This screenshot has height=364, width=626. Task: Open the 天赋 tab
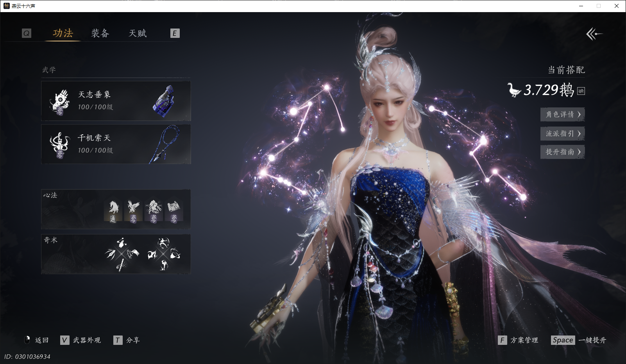(x=138, y=33)
